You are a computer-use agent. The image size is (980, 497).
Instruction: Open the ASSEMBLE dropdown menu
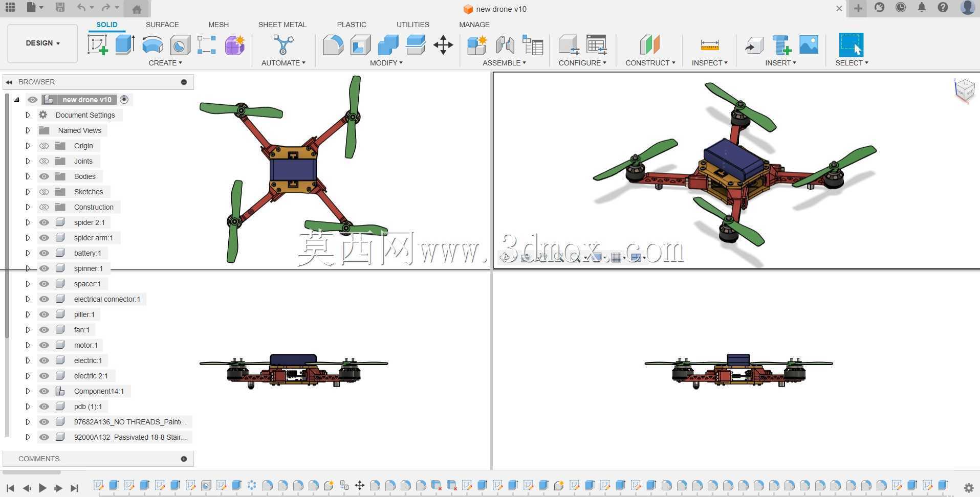(504, 63)
